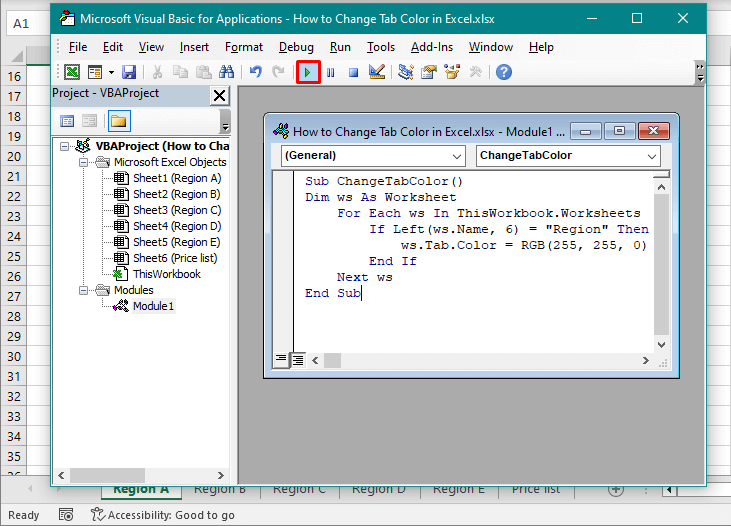Screen dimensions: 731x526
Task: Click the Find binoculars icon
Action: click(226, 72)
